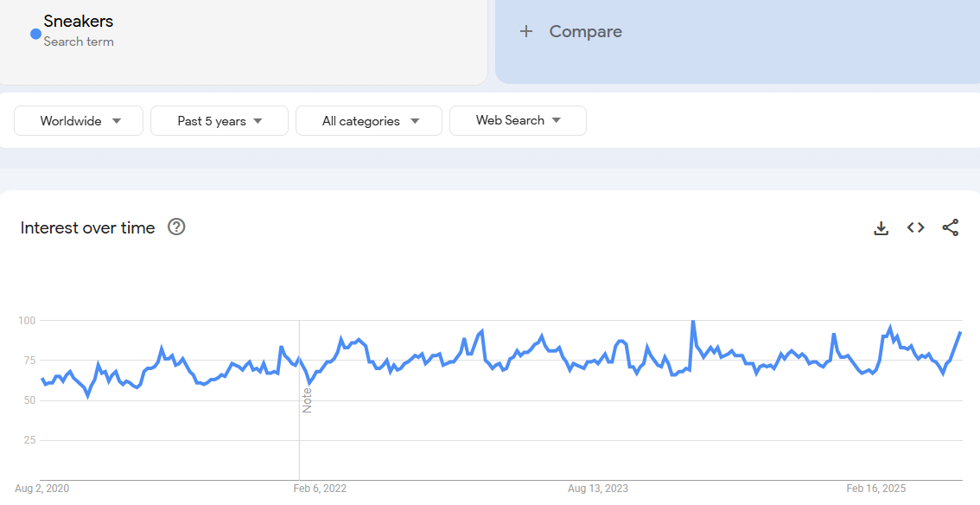Click the Note marker on the chart

307,400
